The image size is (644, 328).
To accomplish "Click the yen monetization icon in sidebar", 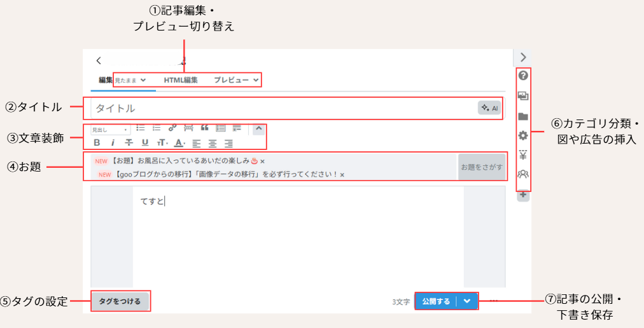I will click(x=523, y=154).
